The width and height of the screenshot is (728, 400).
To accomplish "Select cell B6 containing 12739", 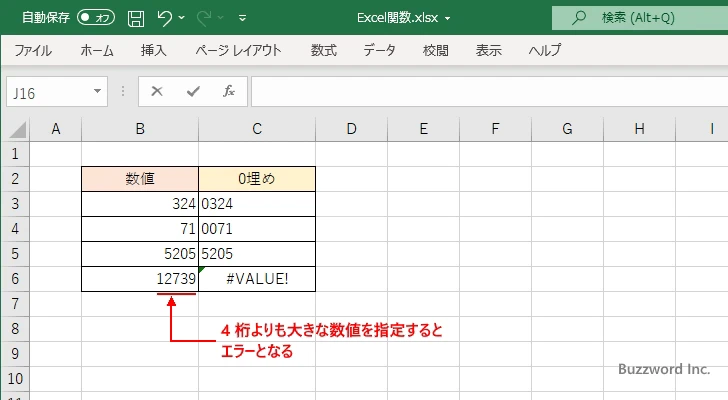I will pyautogui.click(x=140, y=278).
